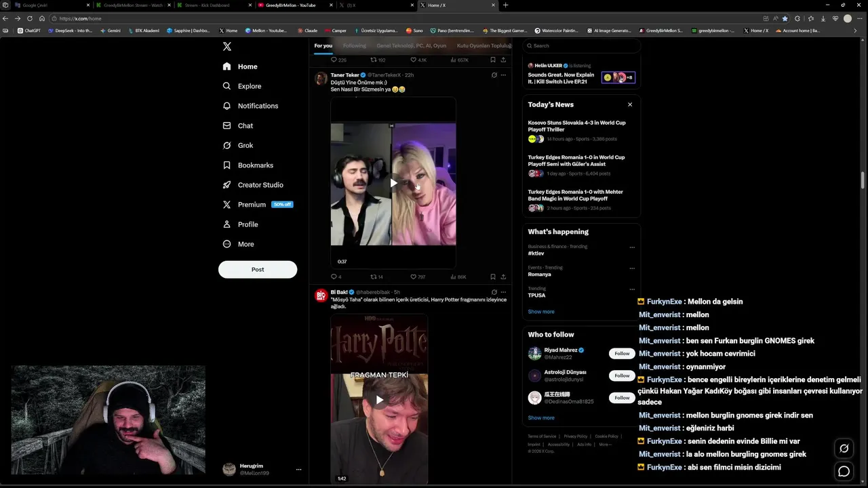Reload the page in browser toolbar

coord(29,18)
